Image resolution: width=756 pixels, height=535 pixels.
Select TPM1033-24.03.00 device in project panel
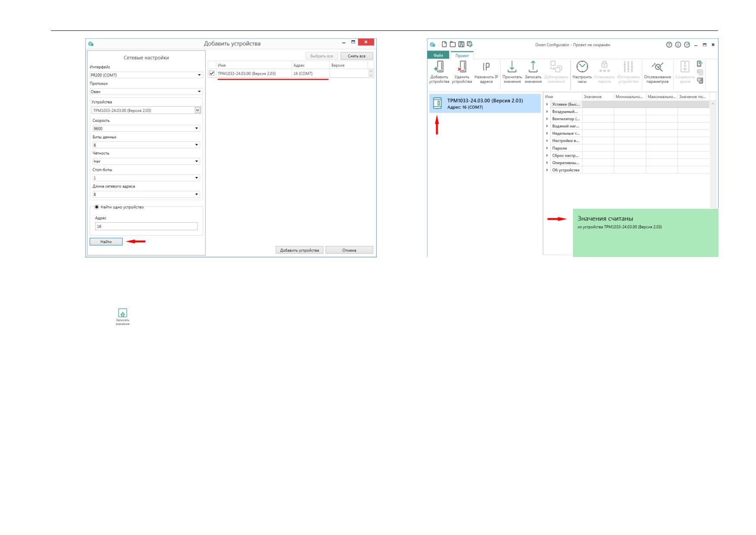point(485,104)
